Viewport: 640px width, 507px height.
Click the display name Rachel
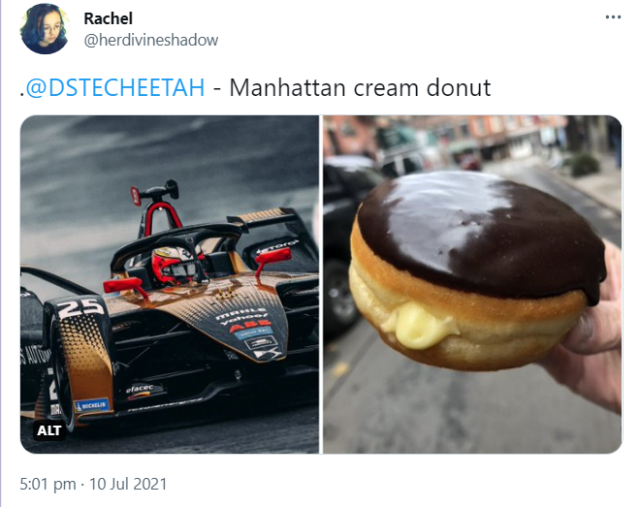point(108,18)
